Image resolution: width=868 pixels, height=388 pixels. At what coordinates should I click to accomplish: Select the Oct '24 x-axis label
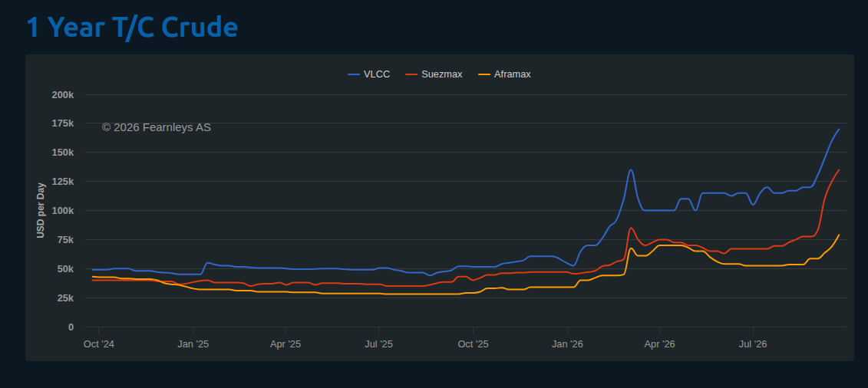[x=98, y=344]
